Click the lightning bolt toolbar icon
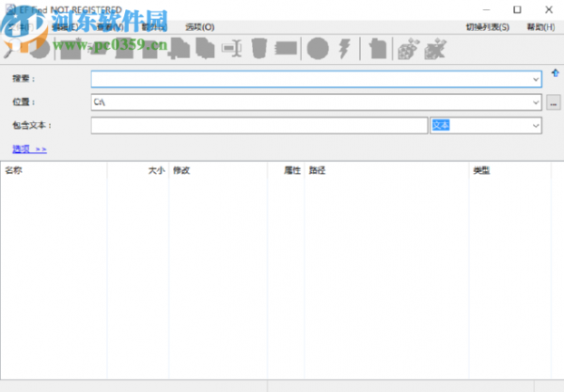This screenshot has height=392, width=564. click(345, 46)
